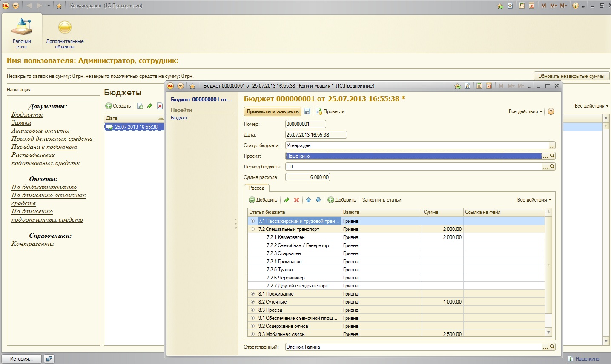This screenshot has height=364, width=611.
Task: Open help with the question mark icon
Action: click(x=551, y=111)
